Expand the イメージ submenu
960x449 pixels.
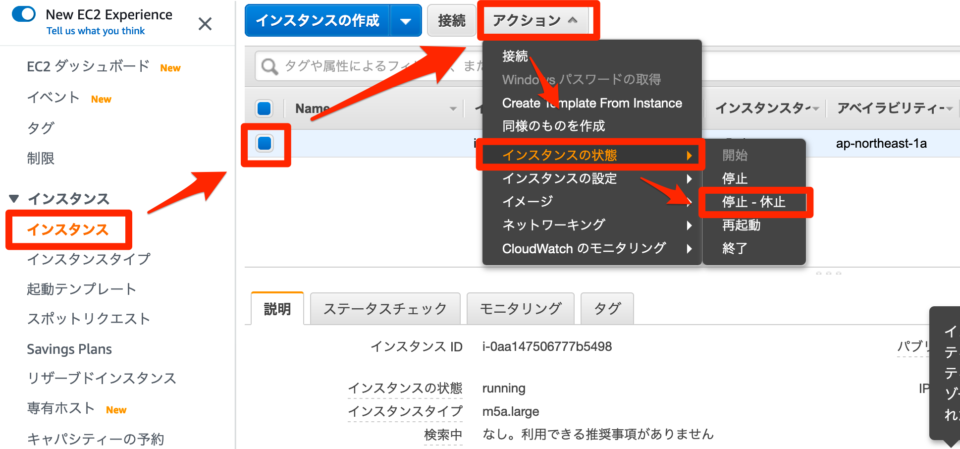coord(591,201)
